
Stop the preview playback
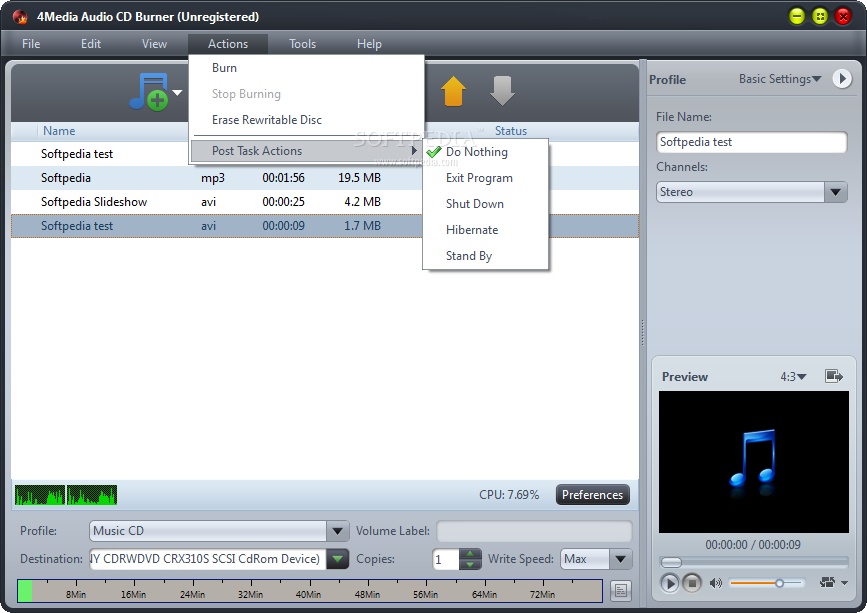692,583
